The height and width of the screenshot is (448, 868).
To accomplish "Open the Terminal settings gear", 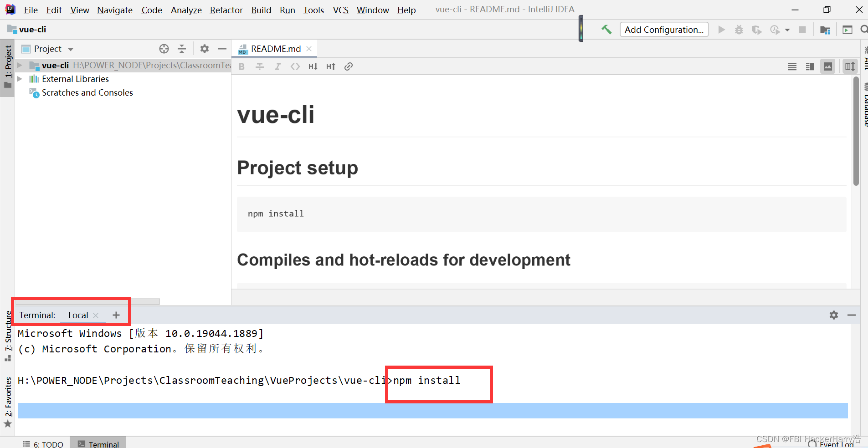I will click(x=833, y=315).
